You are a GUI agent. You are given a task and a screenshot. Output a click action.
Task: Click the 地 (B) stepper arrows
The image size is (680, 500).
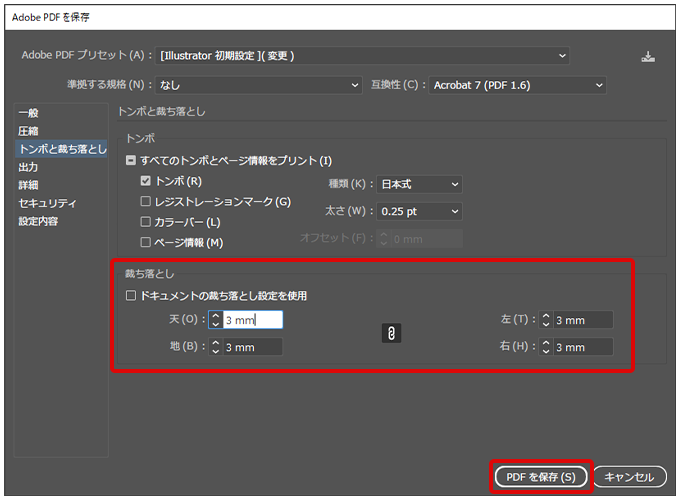(216, 347)
